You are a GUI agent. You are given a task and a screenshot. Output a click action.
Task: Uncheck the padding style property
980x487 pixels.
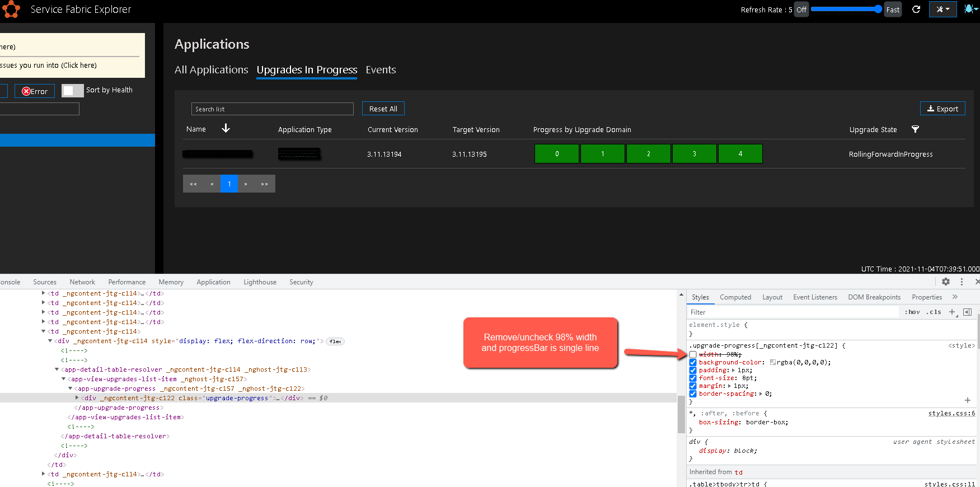pyautogui.click(x=693, y=370)
